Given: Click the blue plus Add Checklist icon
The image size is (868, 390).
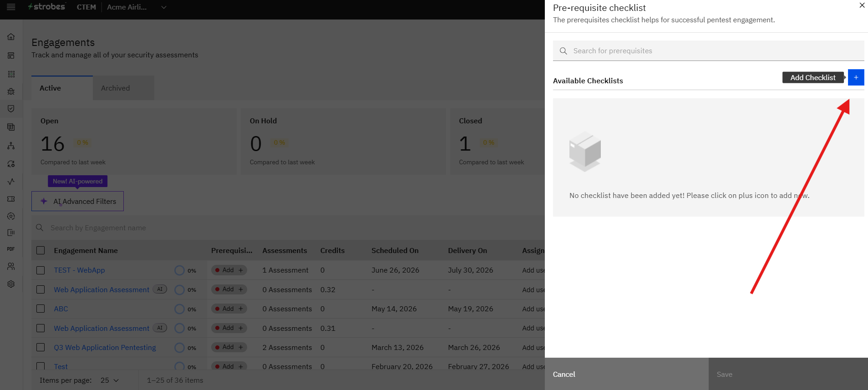Looking at the screenshot, I should coord(856,77).
